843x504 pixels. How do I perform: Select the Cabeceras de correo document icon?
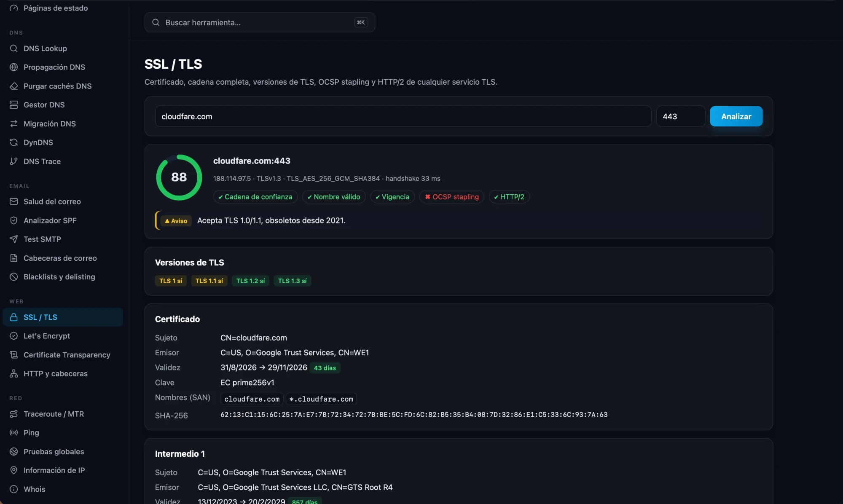14,258
